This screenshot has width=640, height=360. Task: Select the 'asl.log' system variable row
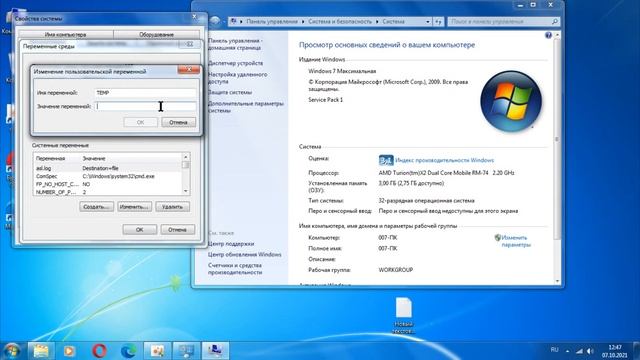(108, 168)
